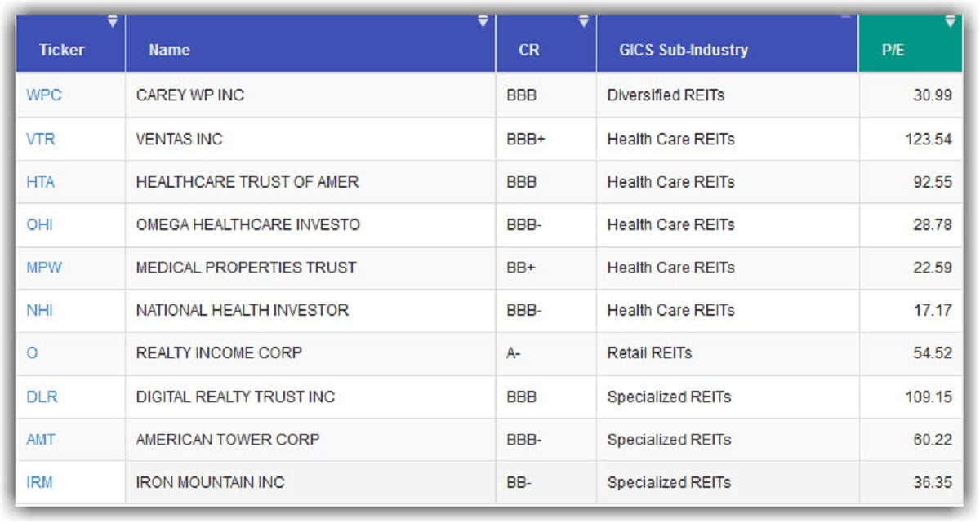The image size is (980, 523).
Task: Open the VTR ticker link
Action: pos(41,140)
